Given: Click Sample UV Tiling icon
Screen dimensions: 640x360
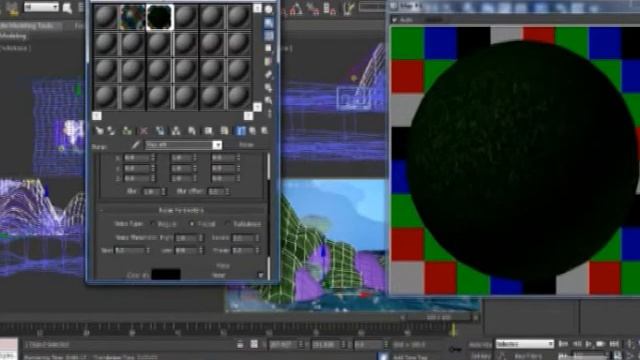Looking at the screenshot, I should [269, 49].
